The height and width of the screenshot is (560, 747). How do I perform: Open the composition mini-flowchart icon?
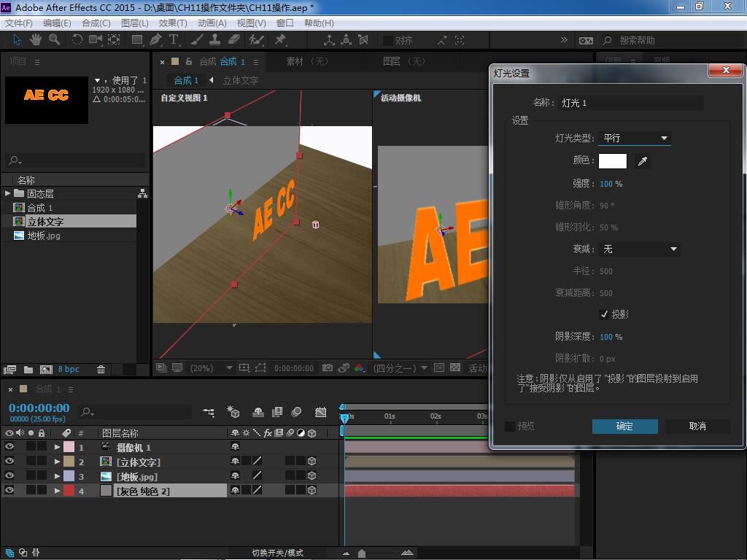point(209,413)
